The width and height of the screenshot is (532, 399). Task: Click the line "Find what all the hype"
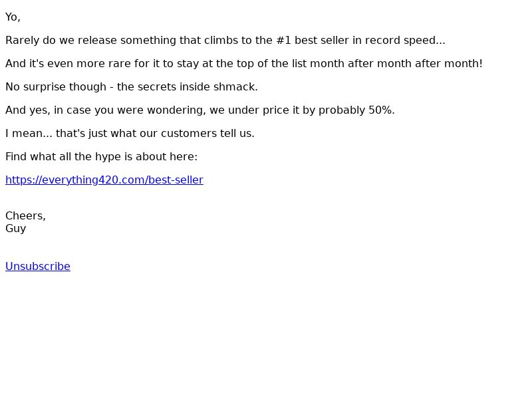pyautogui.click(x=101, y=156)
